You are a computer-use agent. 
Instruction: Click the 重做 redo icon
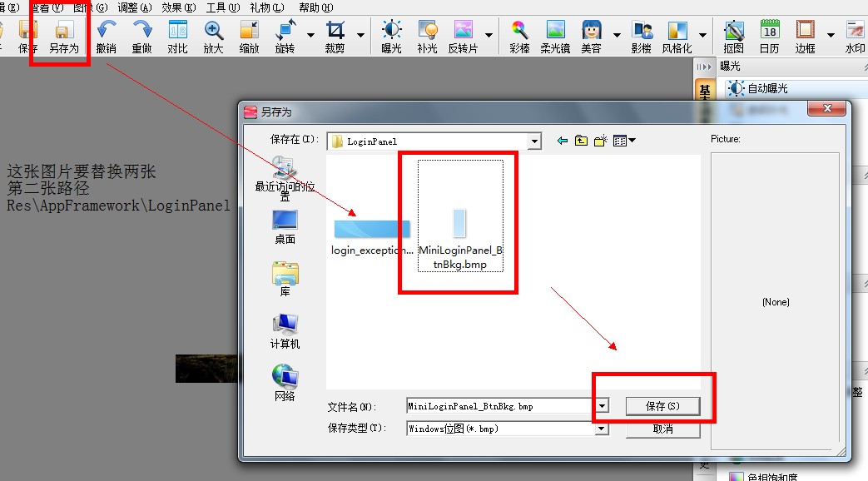point(141,37)
